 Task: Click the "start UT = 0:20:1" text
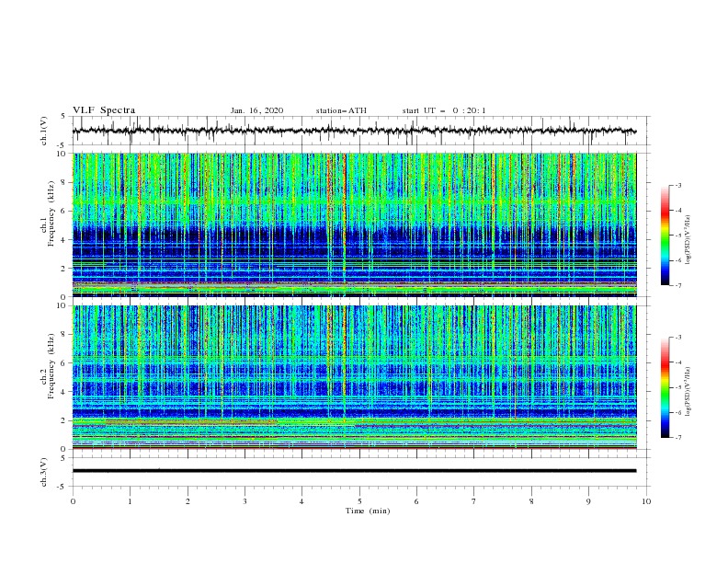point(444,110)
